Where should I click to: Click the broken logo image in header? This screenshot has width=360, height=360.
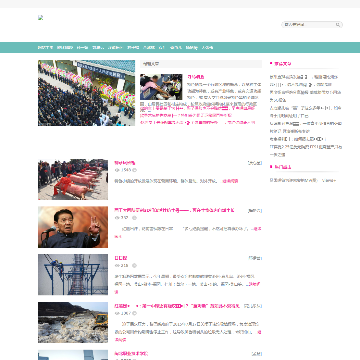[40, 18]
